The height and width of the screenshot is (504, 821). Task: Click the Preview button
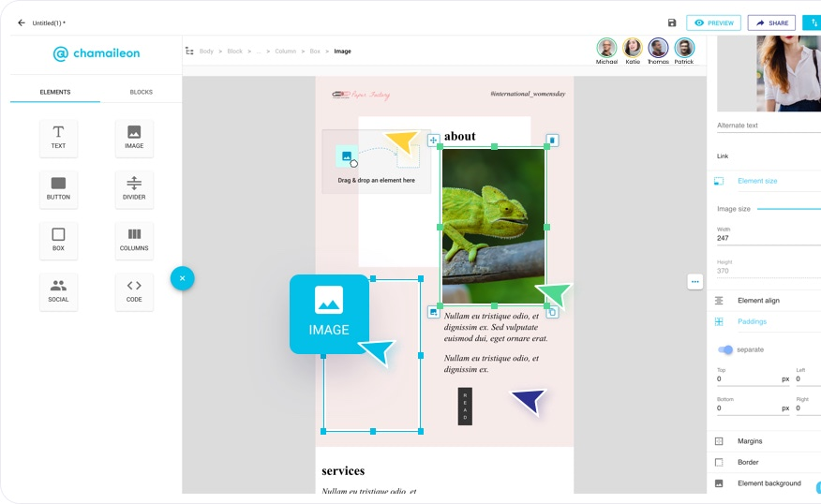[x=713, y=22]
